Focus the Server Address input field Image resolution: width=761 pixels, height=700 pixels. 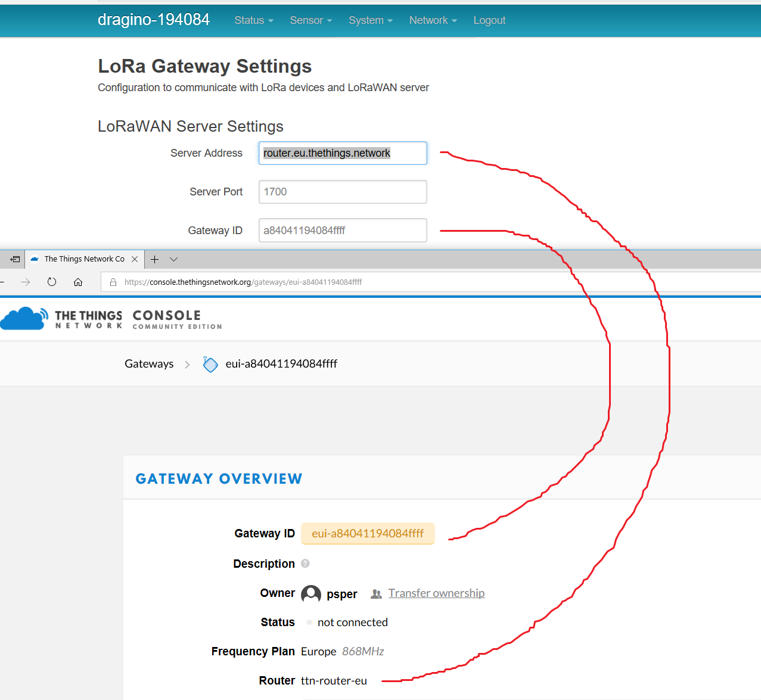point(343,153)
